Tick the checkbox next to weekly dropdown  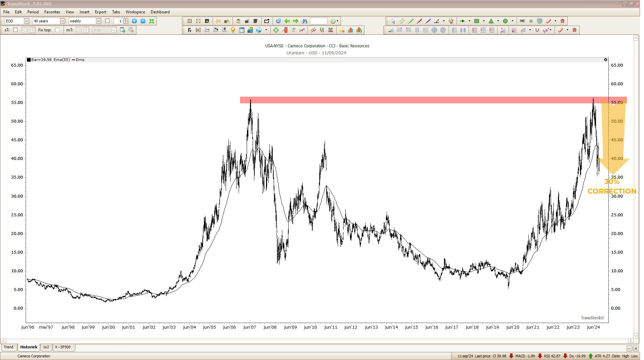pos(108,21)
